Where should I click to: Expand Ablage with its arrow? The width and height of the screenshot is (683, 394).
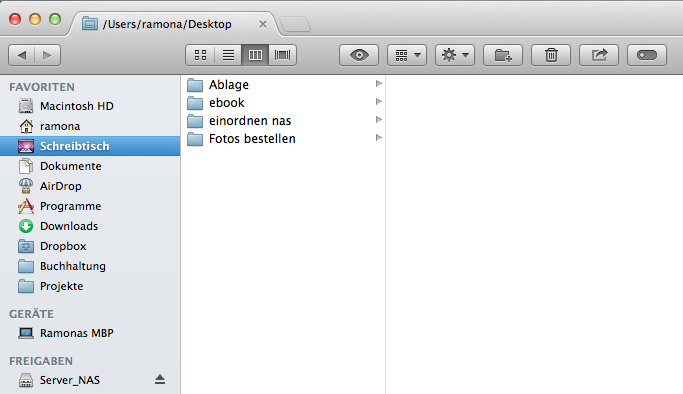click(x=379, y=84)
